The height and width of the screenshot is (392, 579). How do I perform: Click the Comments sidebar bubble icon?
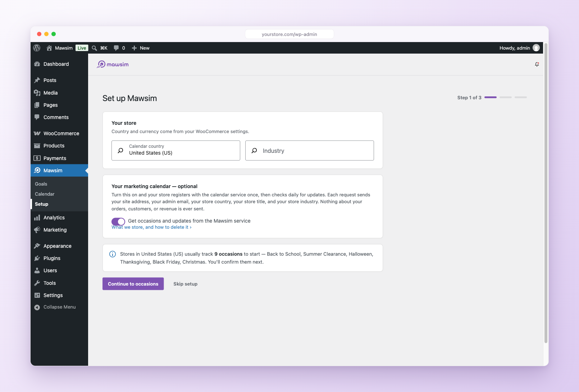37,117
